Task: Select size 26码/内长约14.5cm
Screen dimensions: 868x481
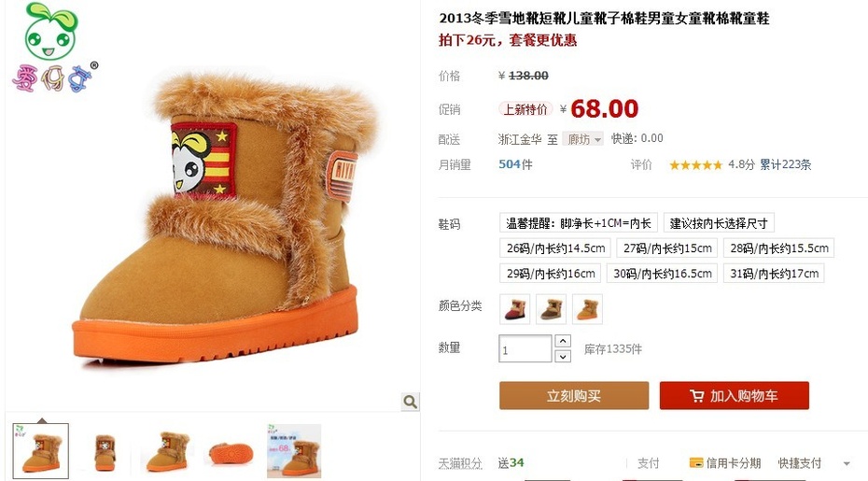Action: pyautogui.click(x=555, y=248)
